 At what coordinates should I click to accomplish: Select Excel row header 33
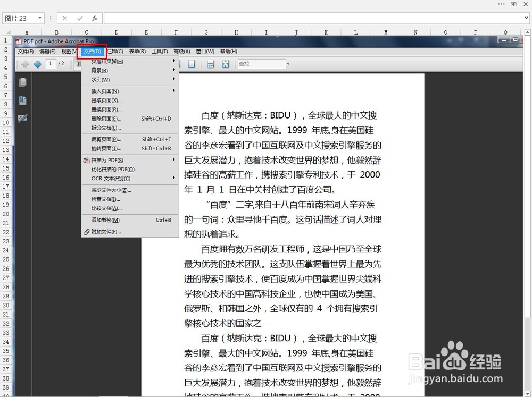[x=6, y=333]
